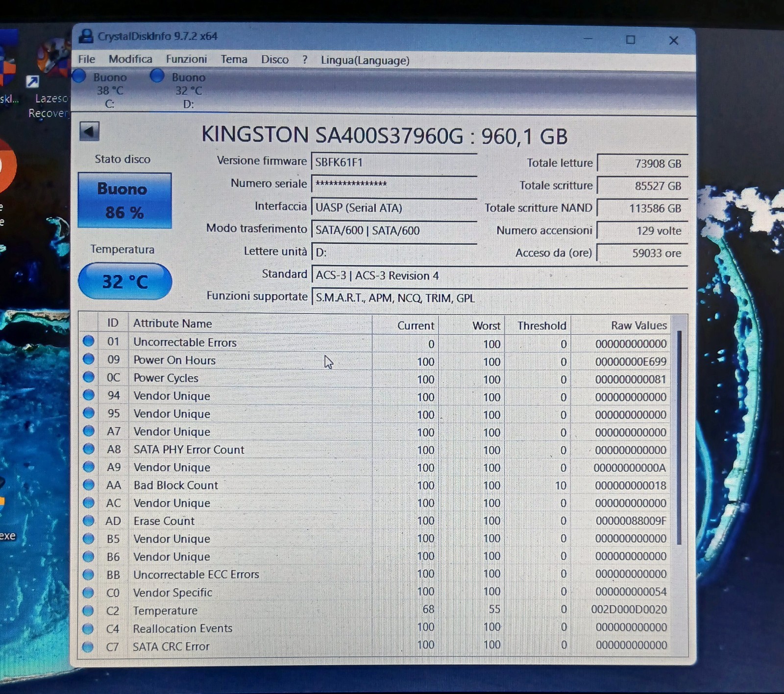Click the masked serial number field

(394, 184)
